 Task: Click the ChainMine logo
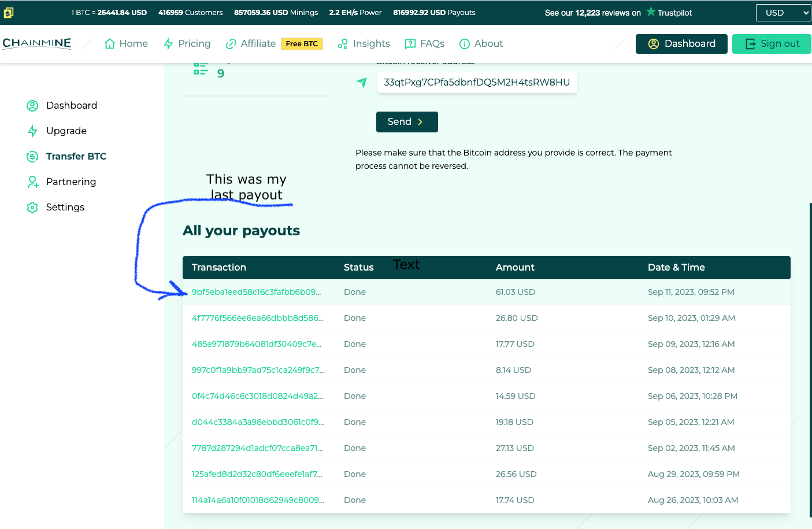(37, 43)
